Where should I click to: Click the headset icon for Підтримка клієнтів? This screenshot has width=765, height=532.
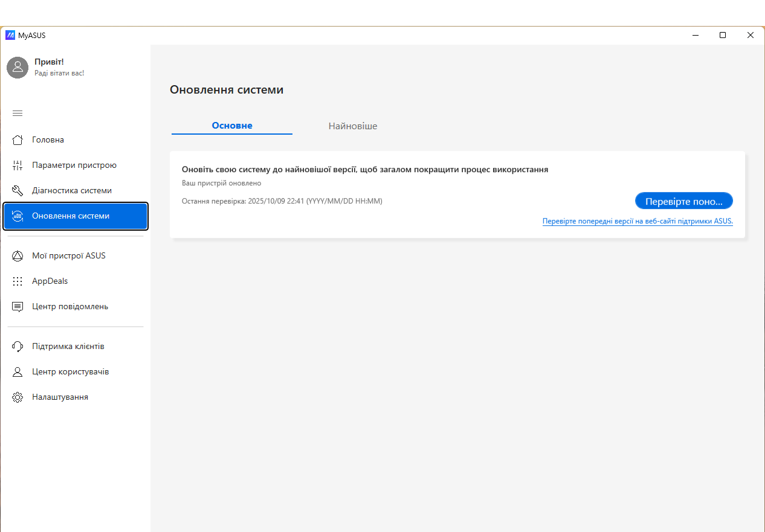click(18, 347)
